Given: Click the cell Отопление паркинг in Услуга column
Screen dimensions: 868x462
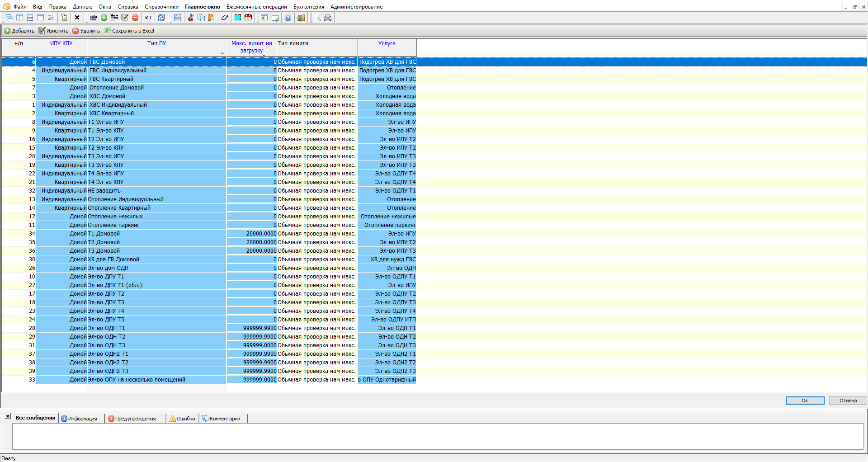Looking at the screenshot, I should [387, 225].
